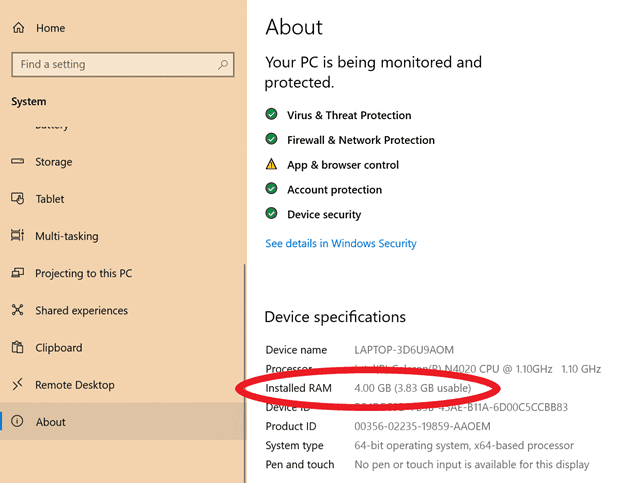Click the Remote Desktop icon
This screenshot has height=483, width=638.
pos(17,385)
